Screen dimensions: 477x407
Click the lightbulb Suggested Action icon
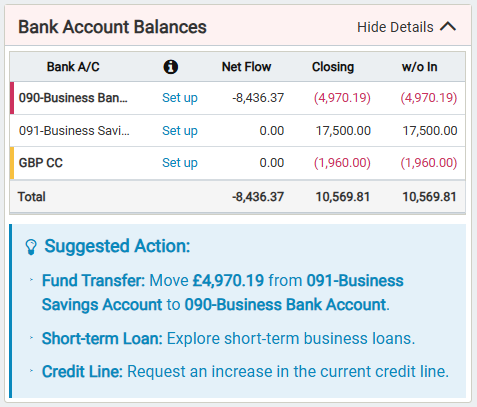[x=31, y=247]
